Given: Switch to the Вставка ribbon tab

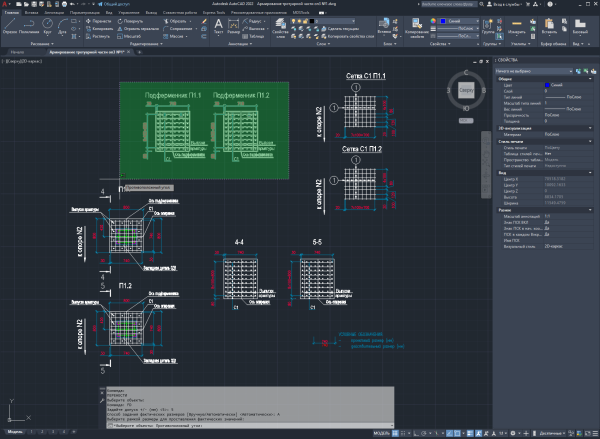Looking at the screenshot, I should (31, 12).
